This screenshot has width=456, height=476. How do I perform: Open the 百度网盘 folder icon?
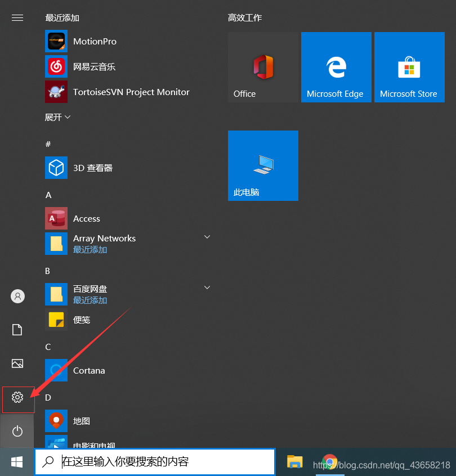pyautogui.click(x=56, y=294)
